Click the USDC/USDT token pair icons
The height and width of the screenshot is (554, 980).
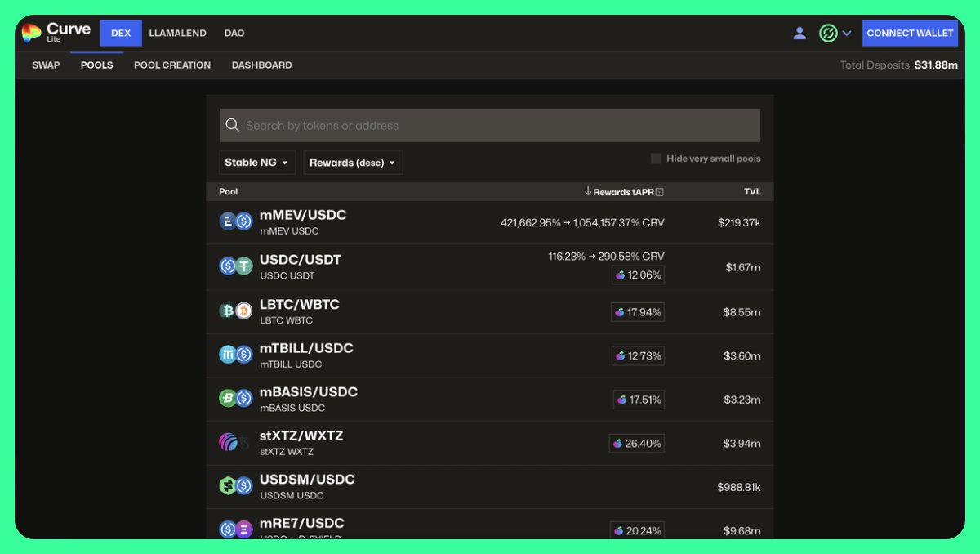click(236, 266)
